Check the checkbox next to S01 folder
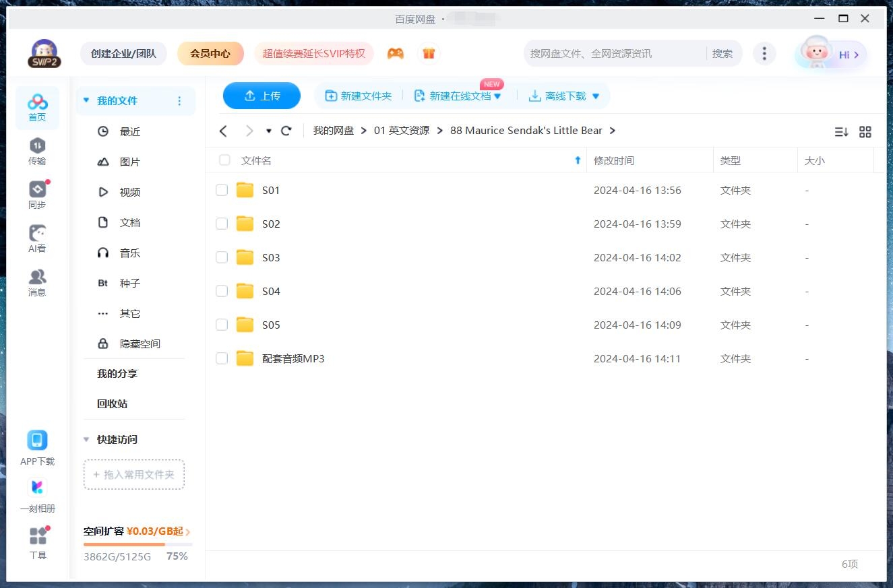Viewport: 893px width, 588px height. 222,190
